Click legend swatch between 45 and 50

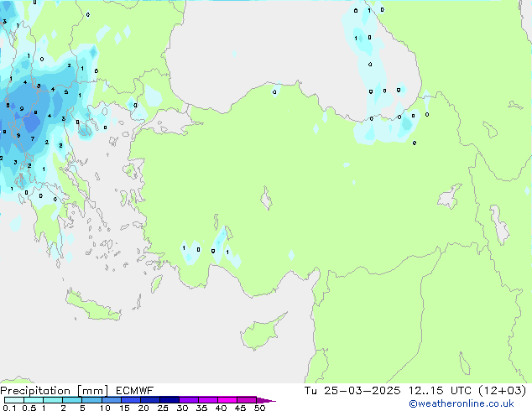[x=247, y=400]
